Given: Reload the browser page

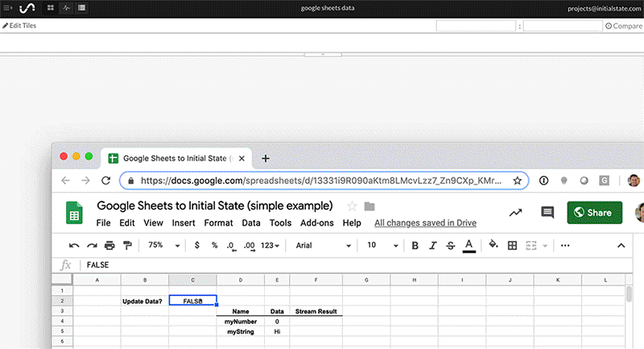Looking at the screenshot, I should 106,181.
